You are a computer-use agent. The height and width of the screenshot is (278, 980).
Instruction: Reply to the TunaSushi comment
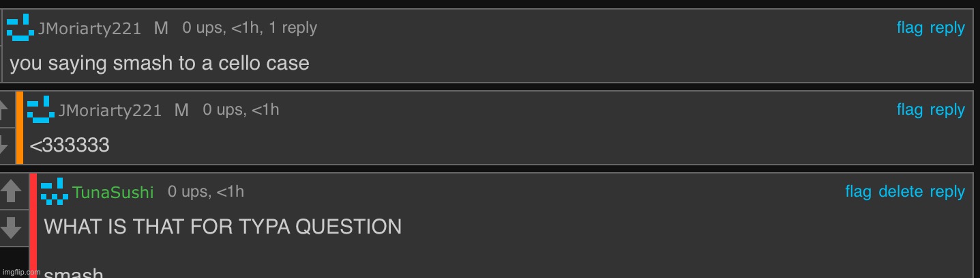click(947, 193)
